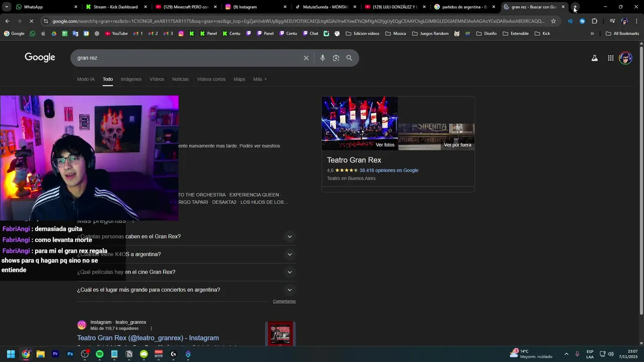Click the gran rez search input field
The image size is (644, 362).
[186, 58]
